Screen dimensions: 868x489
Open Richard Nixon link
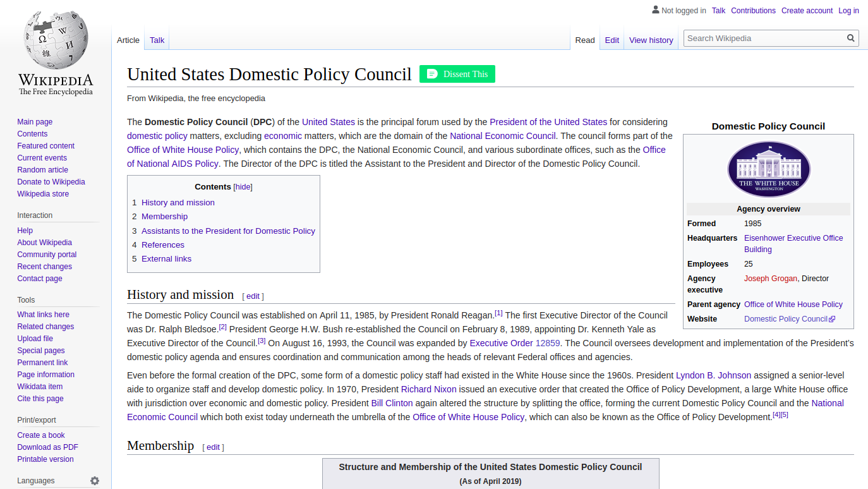[429, 389]
